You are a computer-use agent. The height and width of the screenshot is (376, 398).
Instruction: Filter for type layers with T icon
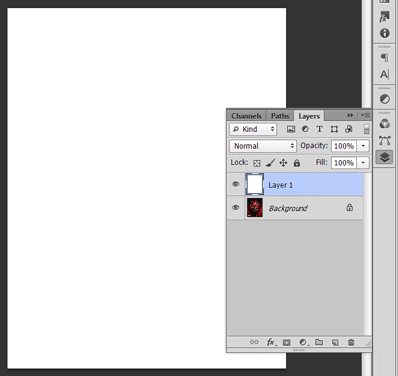[x=319, y=129]
